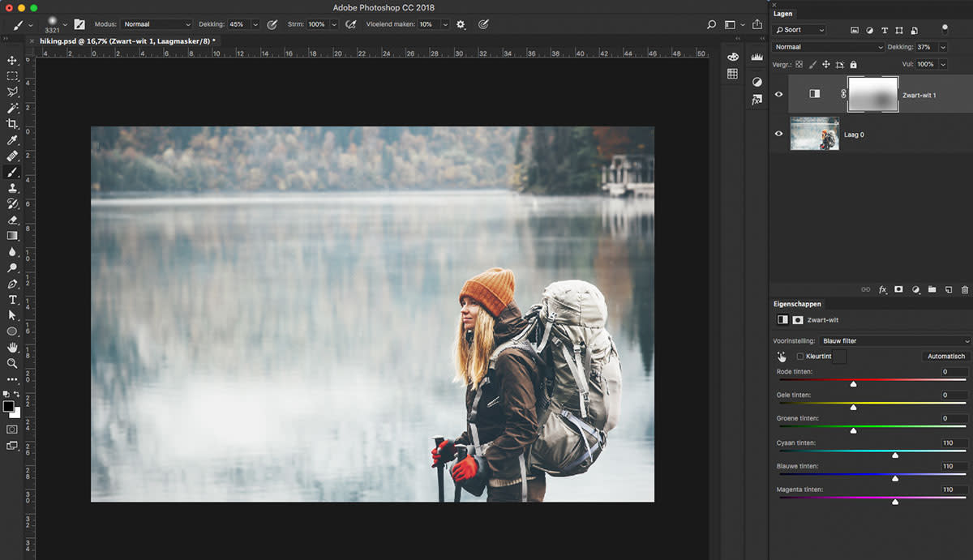Click the Automatisch button
Viewport: 973px width, 560px height.
click(x=946, y=357)
